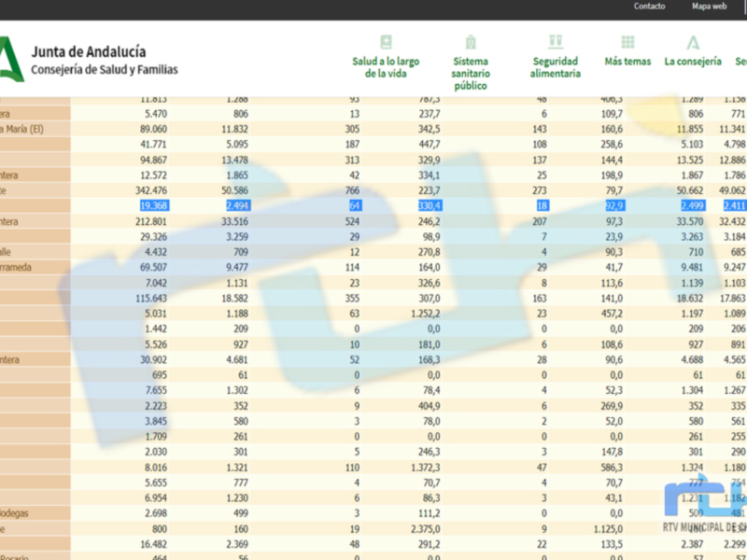Click the Junta de Andalucía logo emblem
Image resolution: width=747 pixels, height=560 pixels.
pyautogui.click(x=11, y=60)
